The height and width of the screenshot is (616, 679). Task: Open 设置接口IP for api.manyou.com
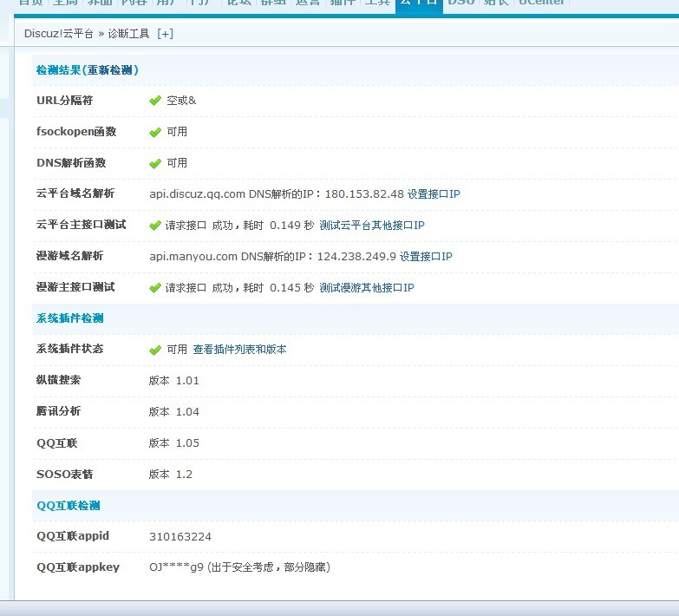coord(426,257)
